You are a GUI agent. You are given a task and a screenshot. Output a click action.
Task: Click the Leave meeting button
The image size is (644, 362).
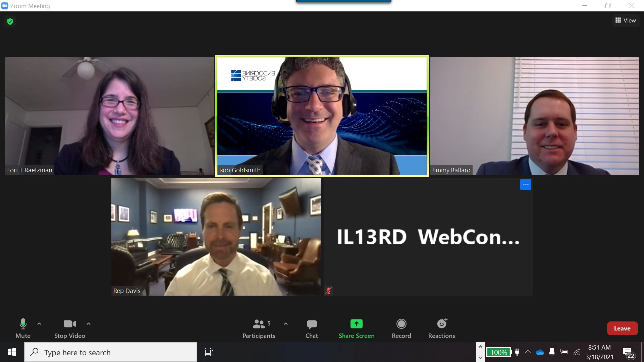[622, 328]
